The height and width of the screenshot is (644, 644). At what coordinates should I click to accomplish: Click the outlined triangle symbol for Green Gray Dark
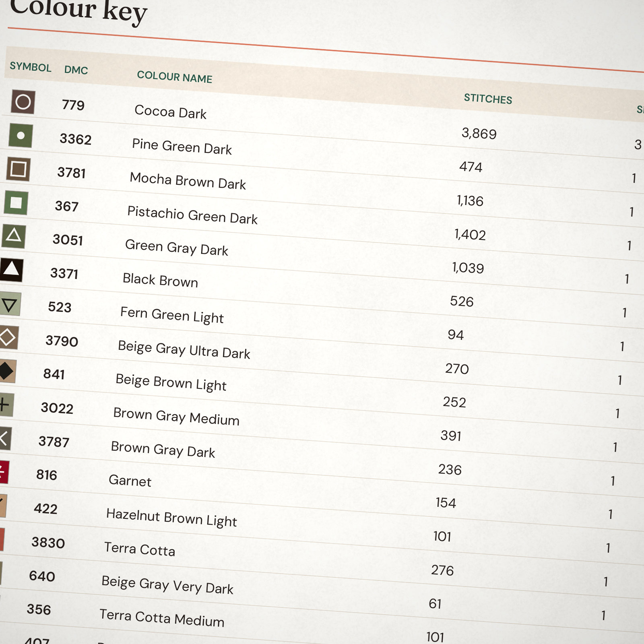coord(13,236)
